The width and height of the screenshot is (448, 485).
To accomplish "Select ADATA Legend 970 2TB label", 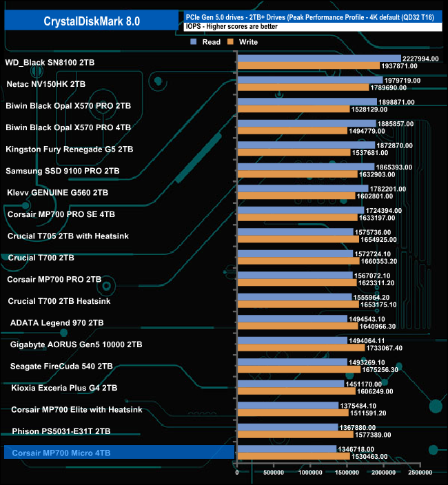I will [x=57, y=323].
